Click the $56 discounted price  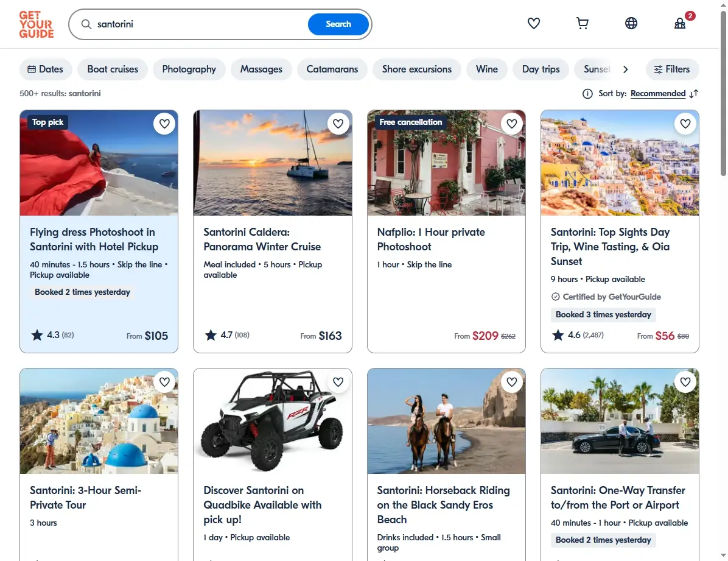[665, 336]
